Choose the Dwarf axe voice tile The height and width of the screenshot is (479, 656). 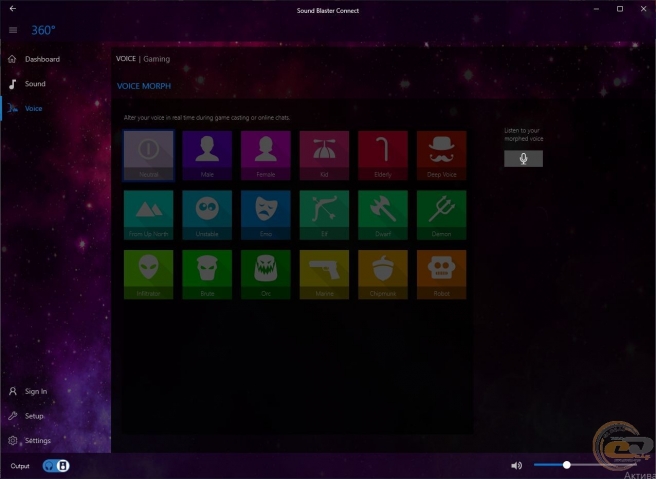point(383,215)
